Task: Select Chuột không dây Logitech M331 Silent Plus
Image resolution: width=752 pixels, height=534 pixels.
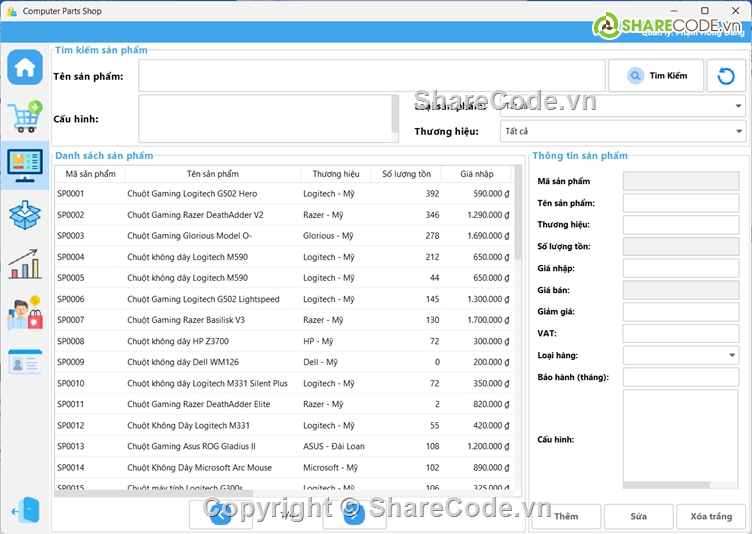Action: point(284,383)
